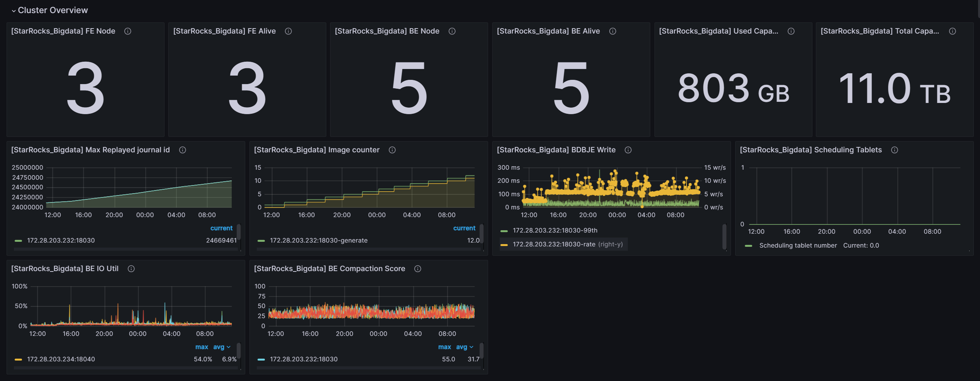Open the FE Alive panel title menu

[x=225, y=31]
